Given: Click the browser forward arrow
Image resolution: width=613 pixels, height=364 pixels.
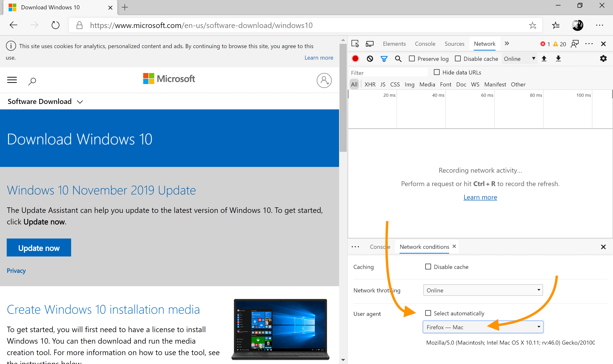Looking at the screenshot, I should (34, 25).
